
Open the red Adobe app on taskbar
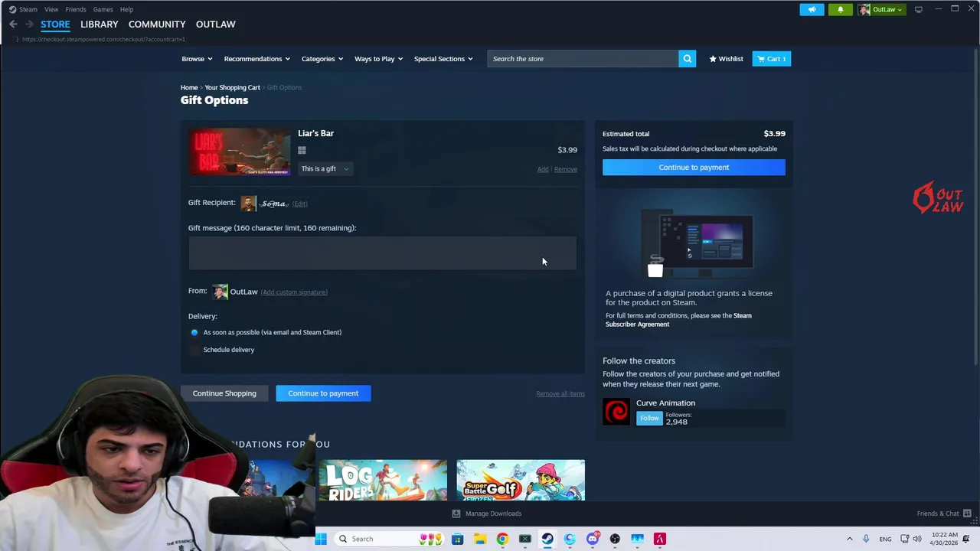coord(660,539)
